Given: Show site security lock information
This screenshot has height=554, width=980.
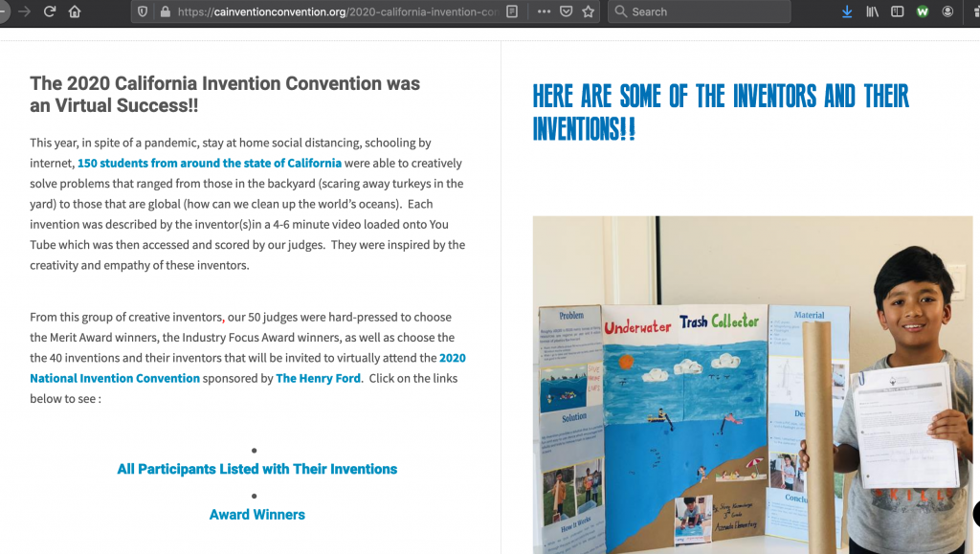Looking at the screenshot, I should tap(165, 11).
